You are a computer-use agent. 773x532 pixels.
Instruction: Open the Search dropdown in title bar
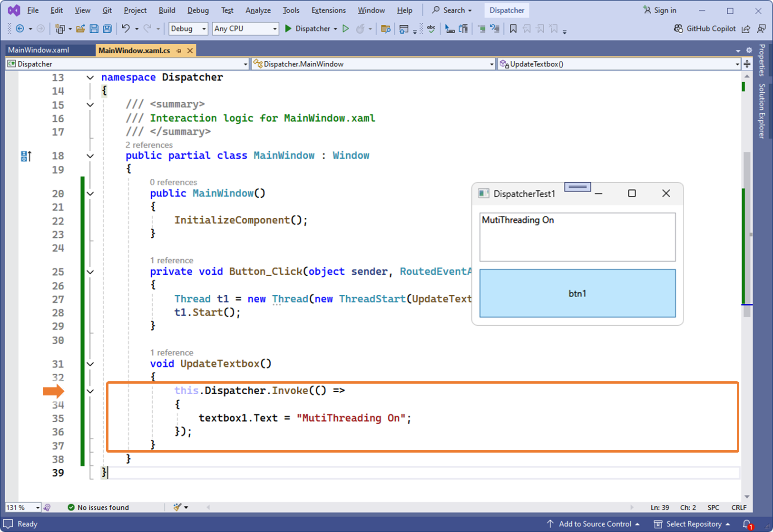pyautogui.click(x=452, y=10)
